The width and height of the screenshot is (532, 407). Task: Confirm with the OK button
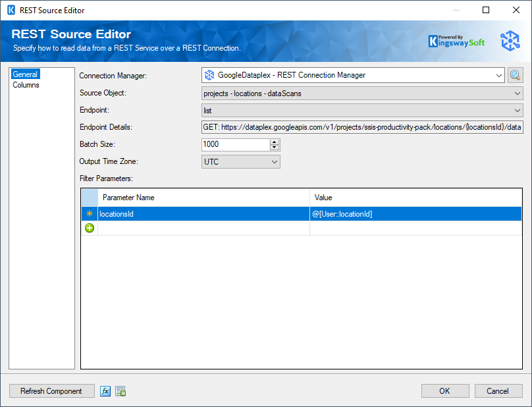pyautogui.click(x=445, y=391)
